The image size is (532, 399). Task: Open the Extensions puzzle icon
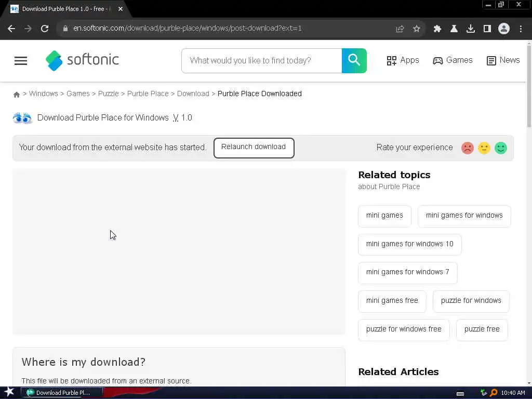[x=437, y=29]
